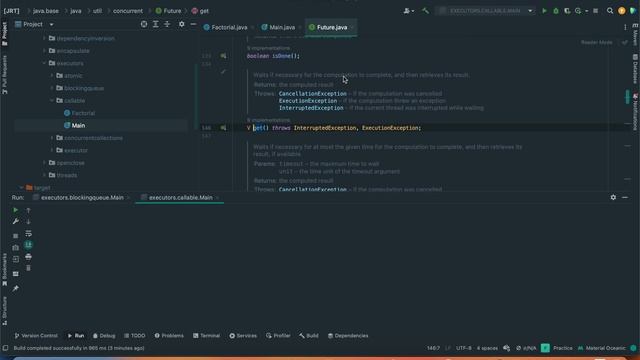Expand the concurrentcollections folder

pyautogui.click(x=52, y=138)
